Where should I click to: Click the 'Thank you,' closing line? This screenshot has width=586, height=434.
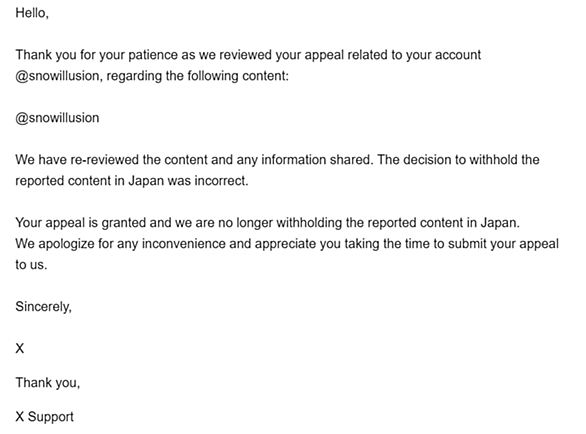(47, 383)
